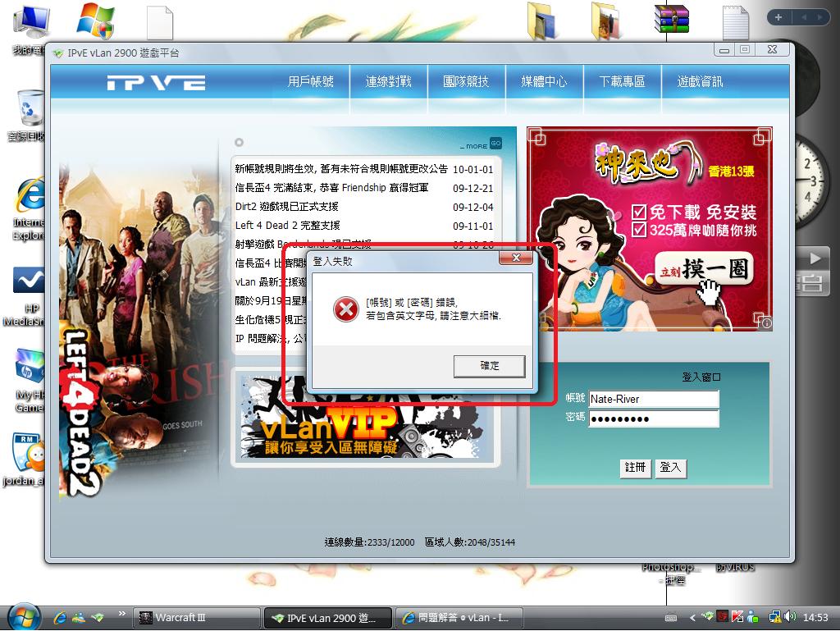This screenshot has height=631, width=840.
Task: Open the 用戶帳號 menu tab
Action: pos(311,81)
